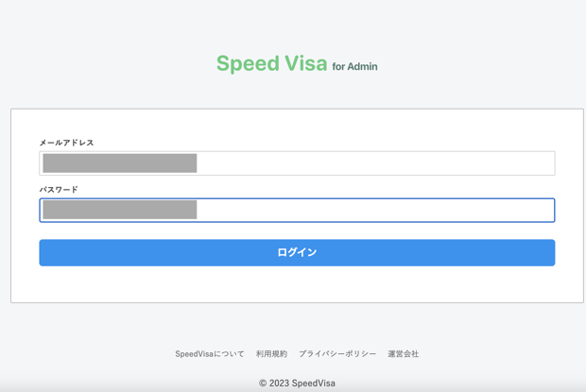Focus the パスワード password input field
The image size is (586, 392).
(297, 211)
